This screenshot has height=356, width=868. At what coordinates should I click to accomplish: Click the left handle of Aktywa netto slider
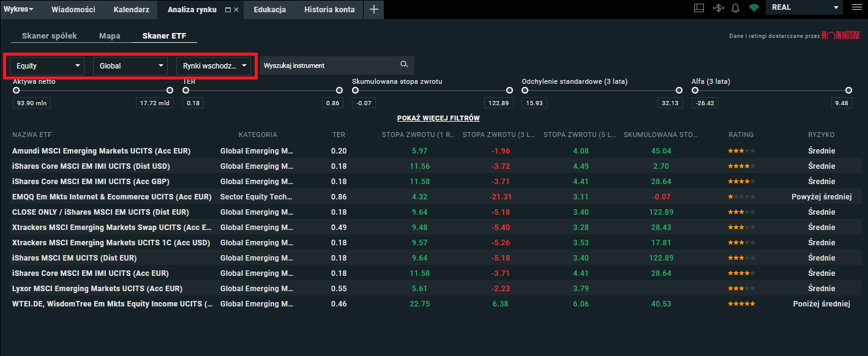(x=16, y=90)
